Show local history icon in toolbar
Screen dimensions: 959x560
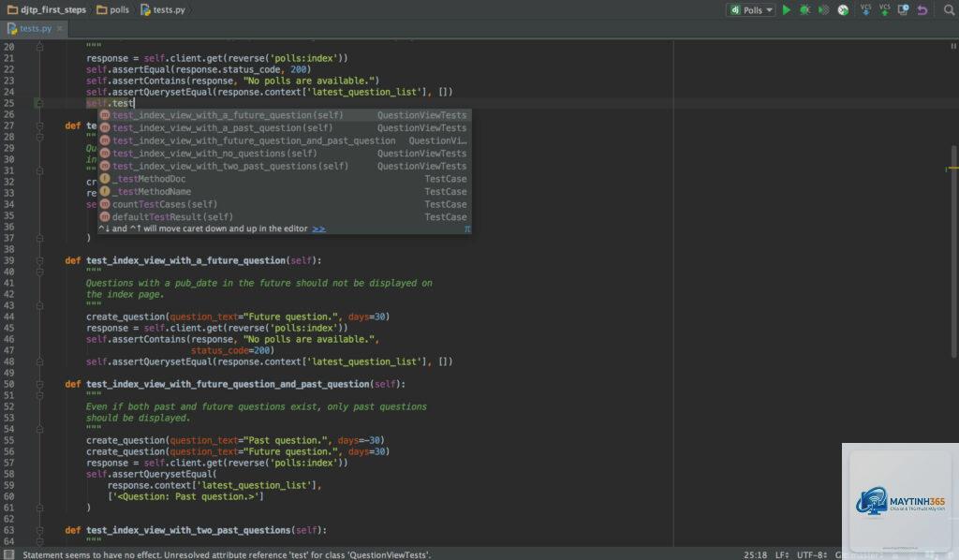pyautogui.click(x=904, y=9)
